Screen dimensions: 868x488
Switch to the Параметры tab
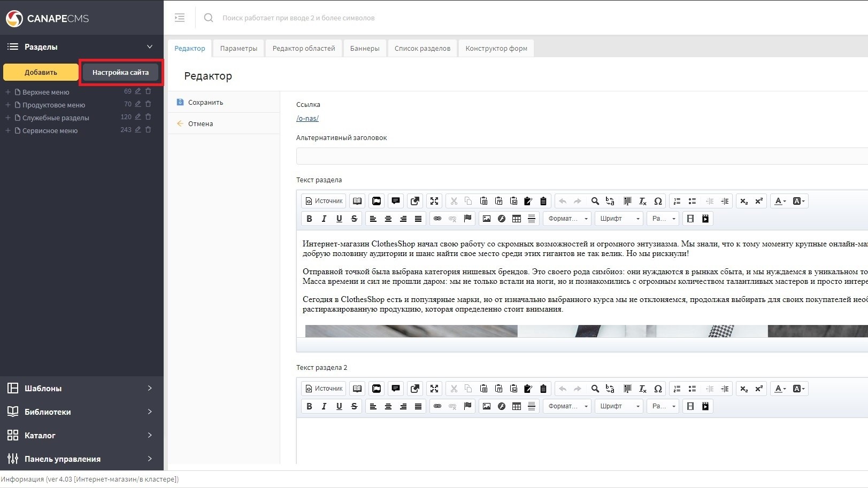pos(239,48)
